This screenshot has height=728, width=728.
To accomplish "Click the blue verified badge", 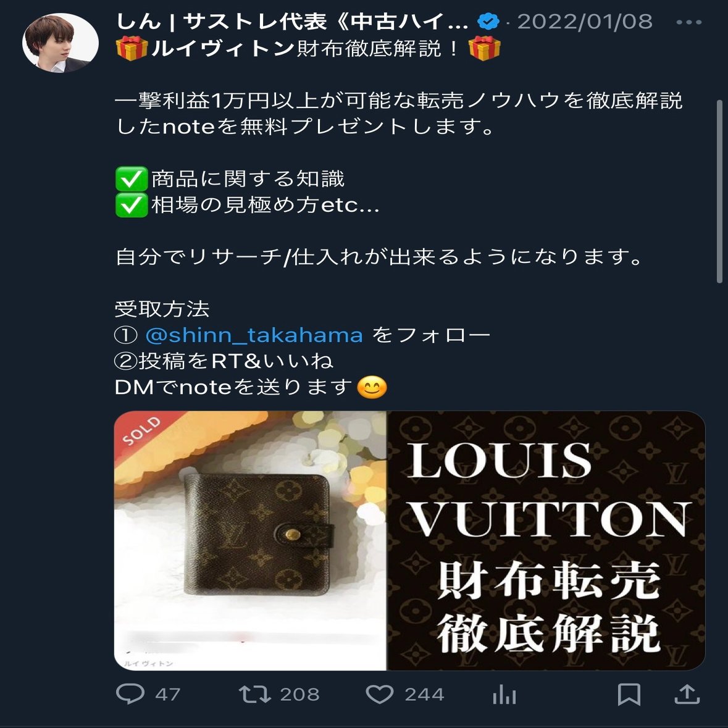I will [x=488, y=22].
